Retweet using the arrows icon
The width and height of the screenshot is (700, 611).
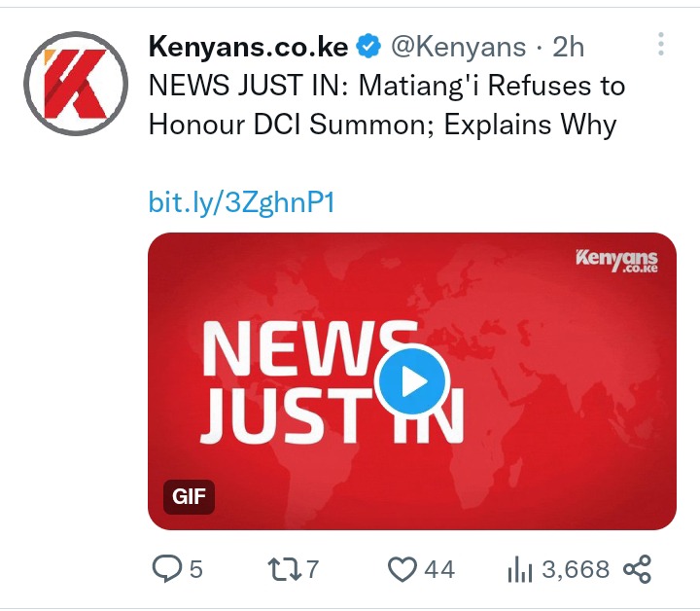coord(284,569)
